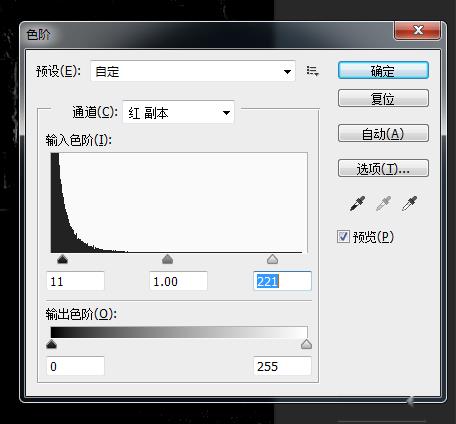This screenshot has height=424, width=456.
Task: Click the input shadow field showing 11
Action: point(76,281)
